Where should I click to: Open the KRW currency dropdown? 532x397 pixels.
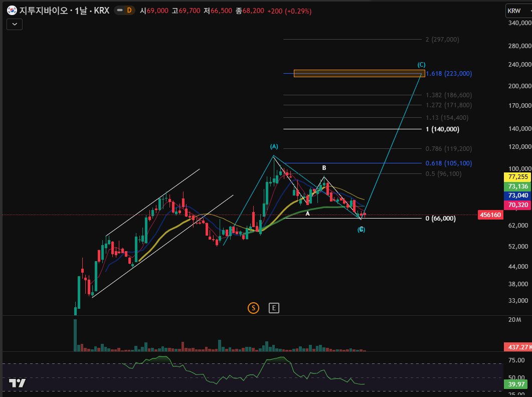[519, 11]
